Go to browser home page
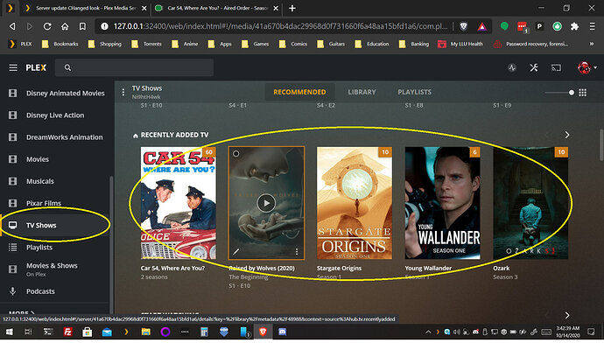604x364 pixels. [x=65, y=26]
